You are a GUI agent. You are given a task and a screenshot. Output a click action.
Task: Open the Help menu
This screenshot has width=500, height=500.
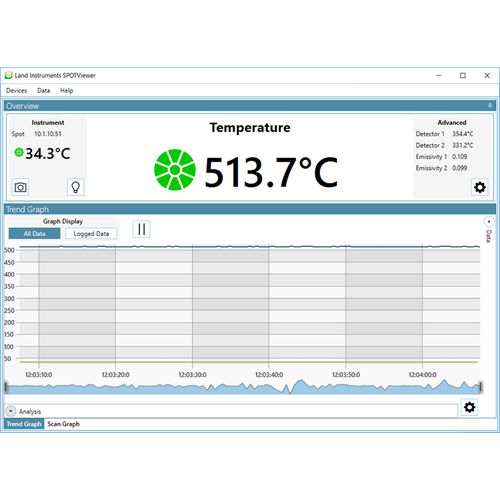(x=67, y=91)
